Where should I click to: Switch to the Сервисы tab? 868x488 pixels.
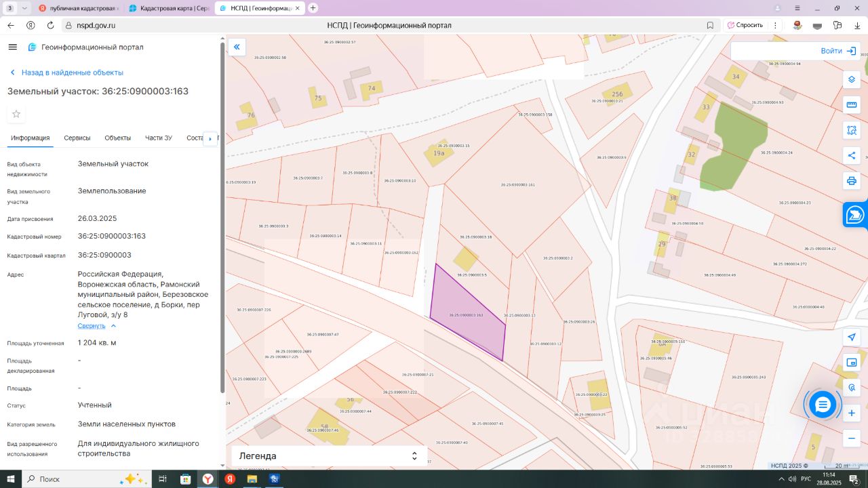[77, 138]
